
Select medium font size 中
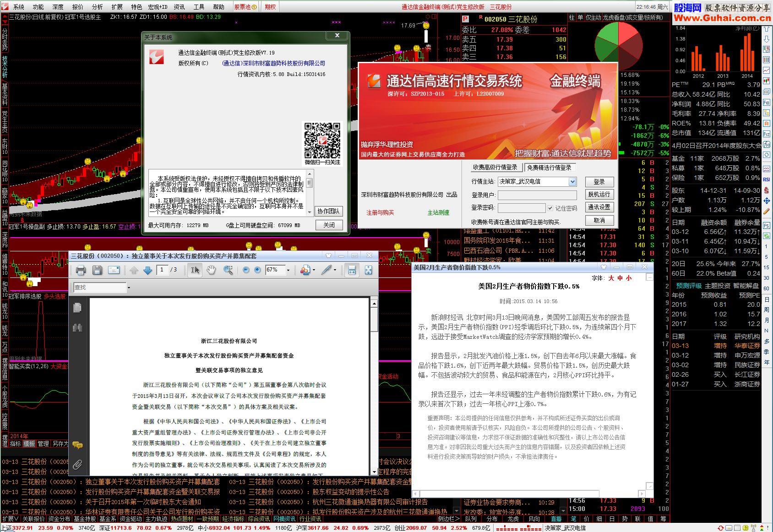(x=620, y=278)
